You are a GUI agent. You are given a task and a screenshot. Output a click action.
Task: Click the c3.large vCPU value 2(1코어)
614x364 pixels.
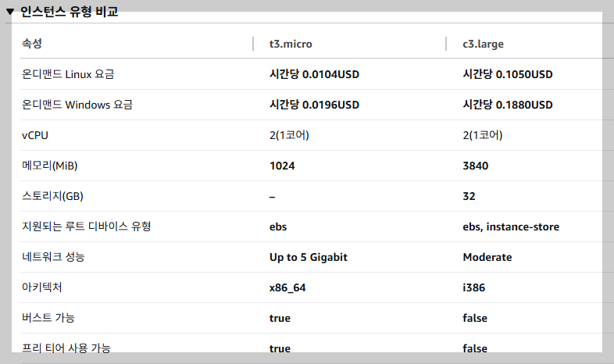pos(483,135)
